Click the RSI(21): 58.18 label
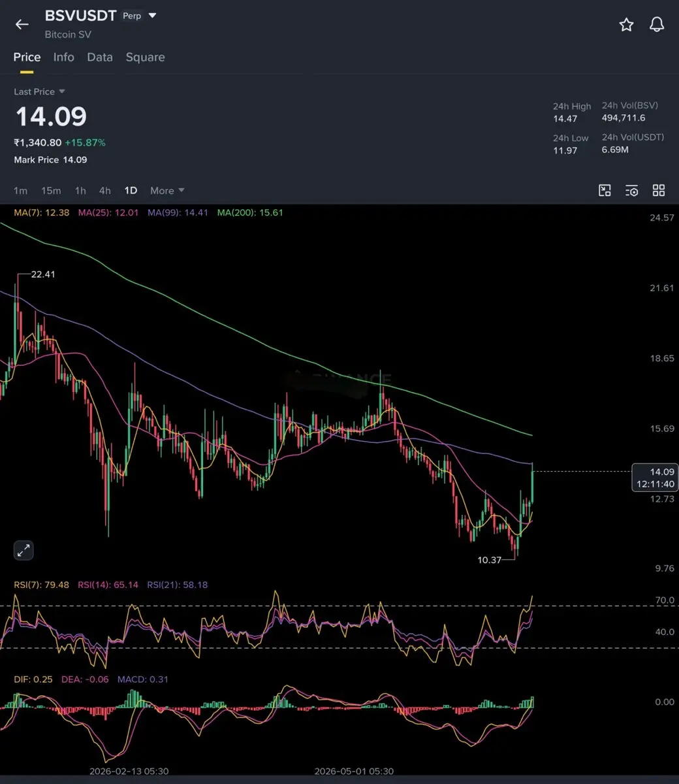 pyautogui.click(x=178, y=585)
